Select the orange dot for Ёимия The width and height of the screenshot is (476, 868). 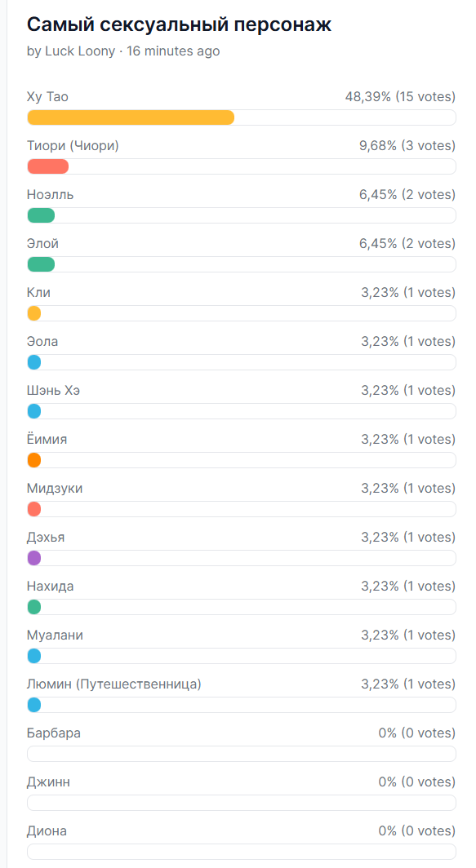pyautogui.click(x=33, y=460)
